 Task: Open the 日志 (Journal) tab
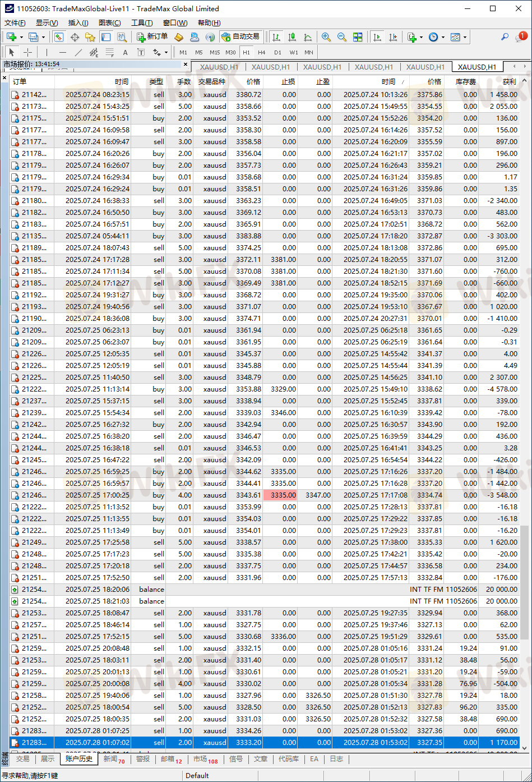point(336,758)
